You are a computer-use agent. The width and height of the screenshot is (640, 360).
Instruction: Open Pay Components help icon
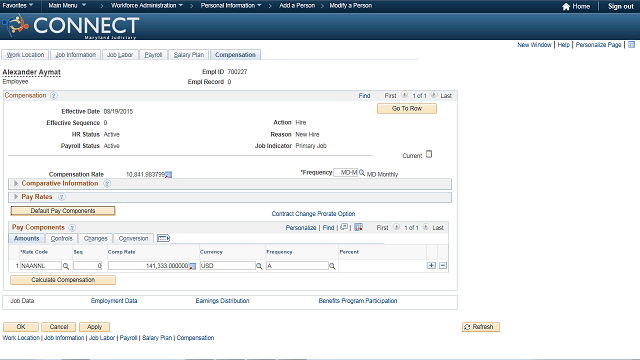72,227
